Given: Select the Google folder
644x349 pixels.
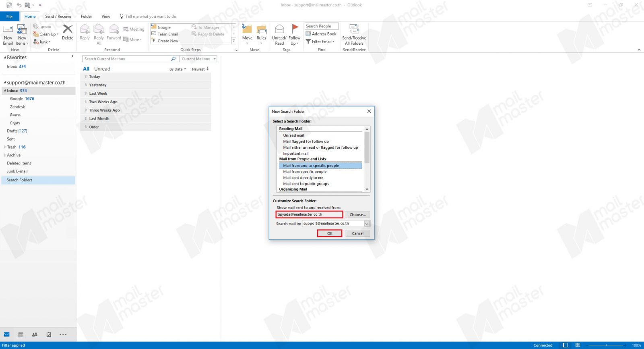Looking at the screenshot, I should (22, 99).
